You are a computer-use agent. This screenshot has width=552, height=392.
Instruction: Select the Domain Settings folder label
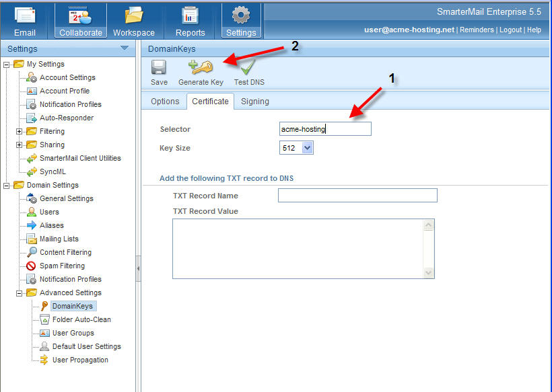click(x=53, y=185)
